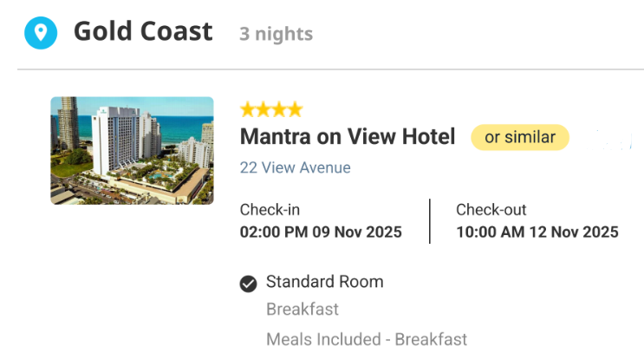Click the divider between check-in and check-out
This screenshot has height=360, width=644.
[x=430, y=221]
